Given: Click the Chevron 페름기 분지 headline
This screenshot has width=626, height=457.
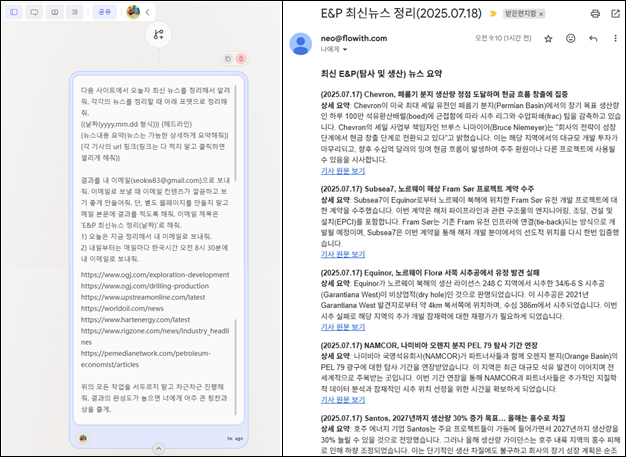Looking at the screenshot, I should (444, 94).
